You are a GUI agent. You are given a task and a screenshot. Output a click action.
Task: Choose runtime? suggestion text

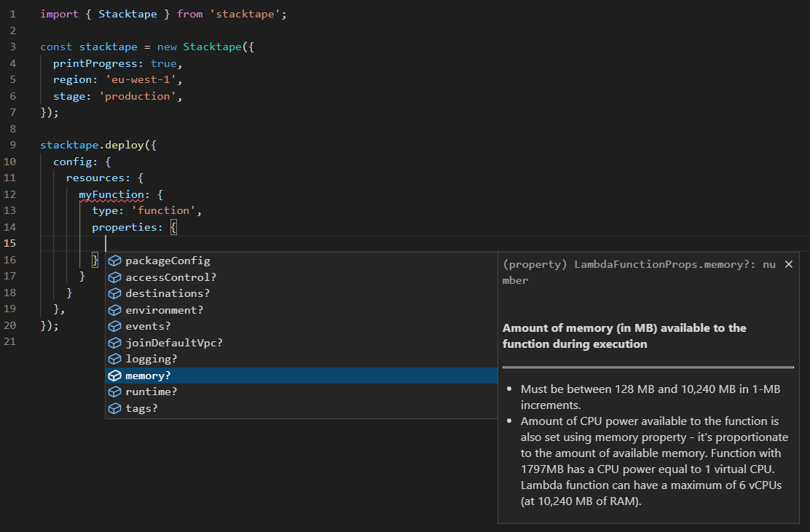point(152,392)
